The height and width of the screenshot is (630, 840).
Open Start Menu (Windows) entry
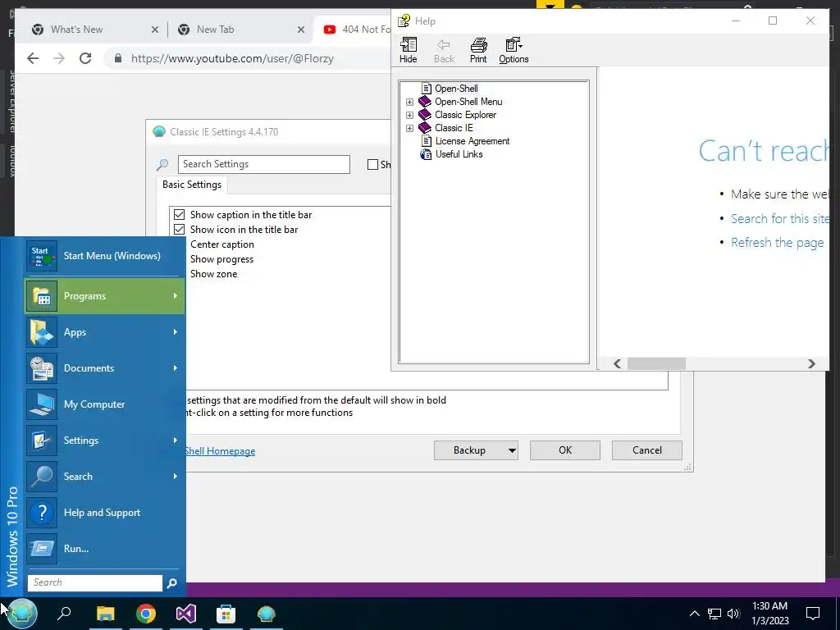[105, 256]
